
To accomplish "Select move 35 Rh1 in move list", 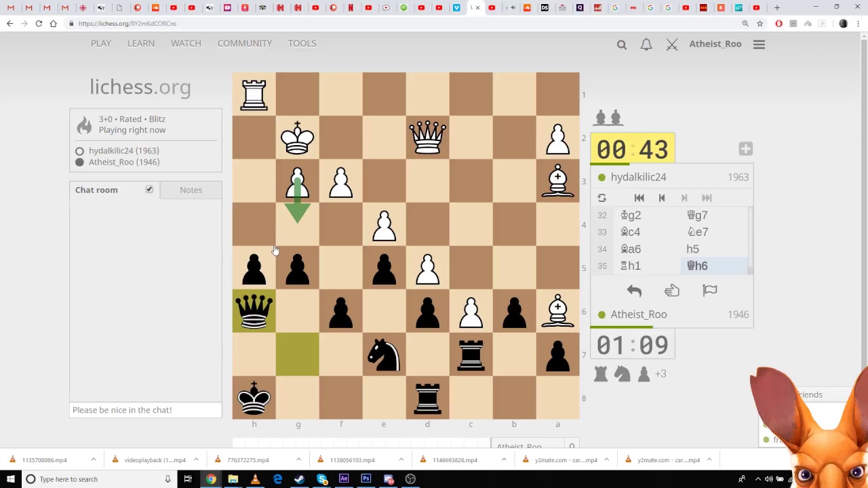I will 648,266.
